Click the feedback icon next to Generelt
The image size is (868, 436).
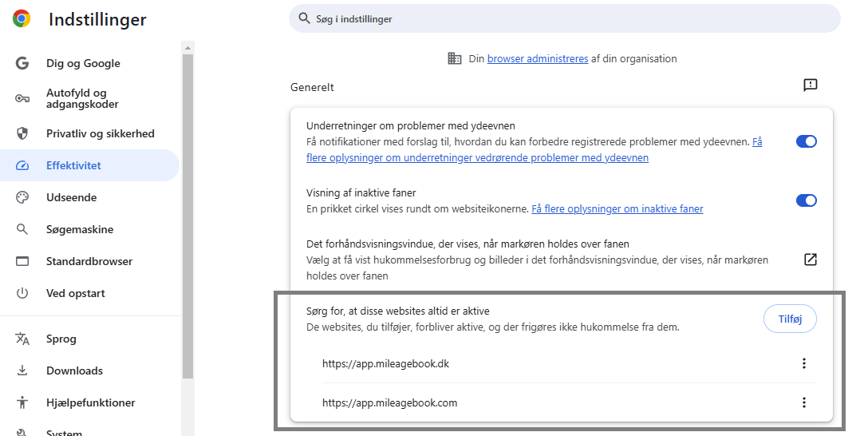tap(811, 85)
